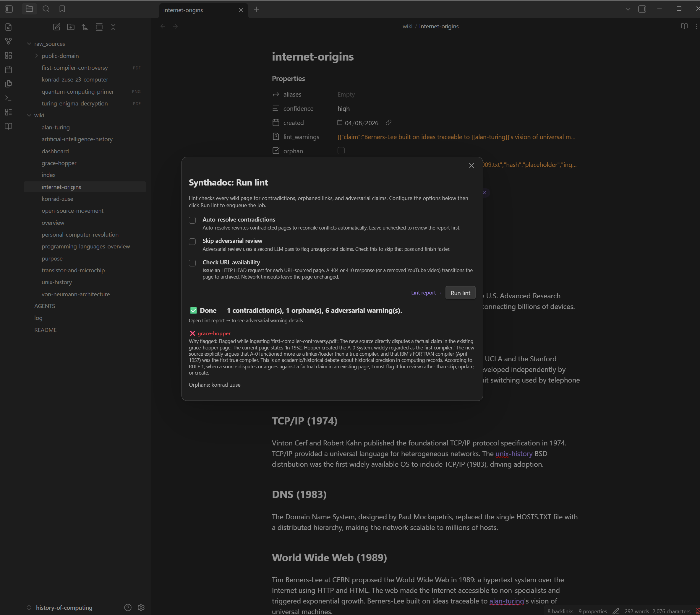The image size is (700, 615).
Task: Navigate forward arrow
Action: tap(175, 26)
